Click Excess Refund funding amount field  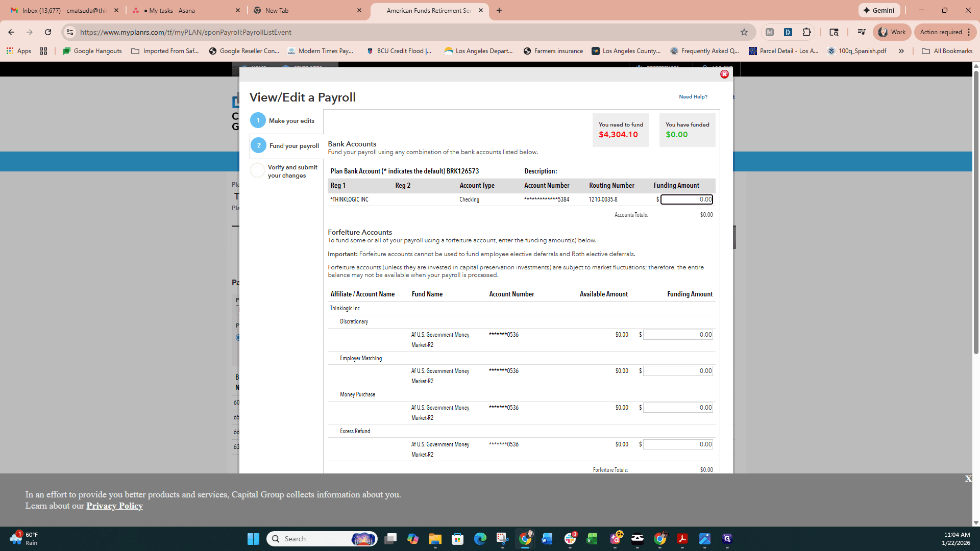[678, 444]
